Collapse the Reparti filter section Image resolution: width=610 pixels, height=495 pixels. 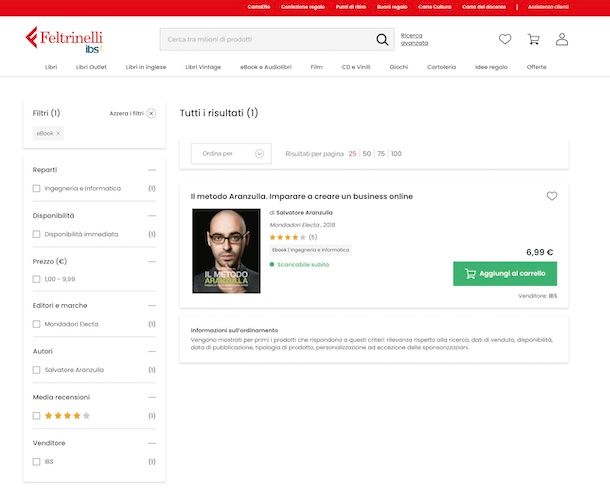(x=152, y=170)
